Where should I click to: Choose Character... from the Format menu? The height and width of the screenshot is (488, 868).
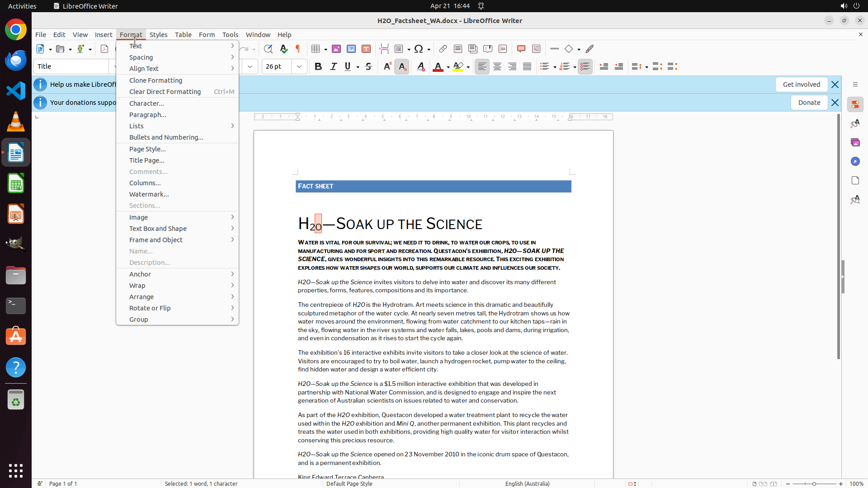tap(146, 103)
